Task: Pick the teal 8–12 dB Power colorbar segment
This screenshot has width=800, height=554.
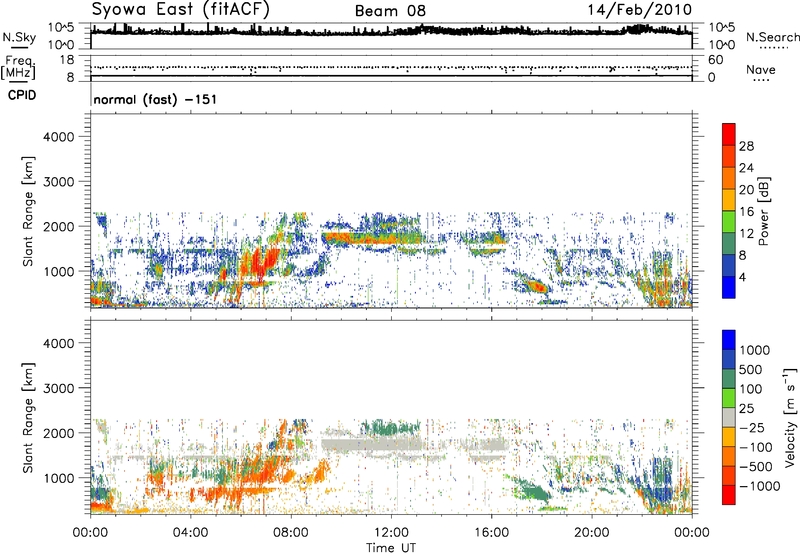Action: (x=729, y=243)
